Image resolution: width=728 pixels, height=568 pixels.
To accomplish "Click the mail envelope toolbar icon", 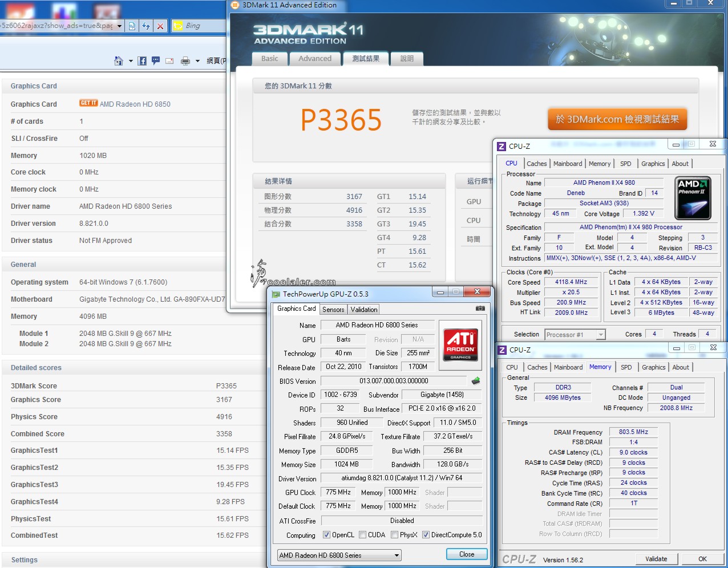I will coord(169,61).
